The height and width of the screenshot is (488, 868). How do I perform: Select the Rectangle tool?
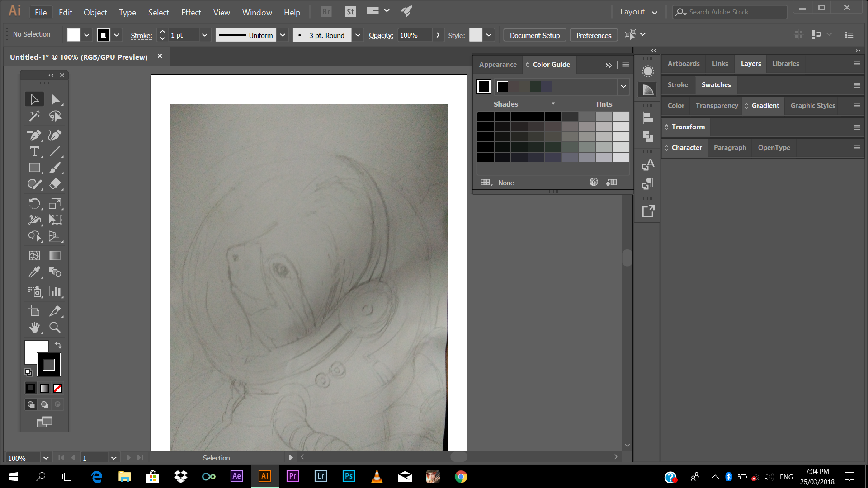tap(34, 168)
